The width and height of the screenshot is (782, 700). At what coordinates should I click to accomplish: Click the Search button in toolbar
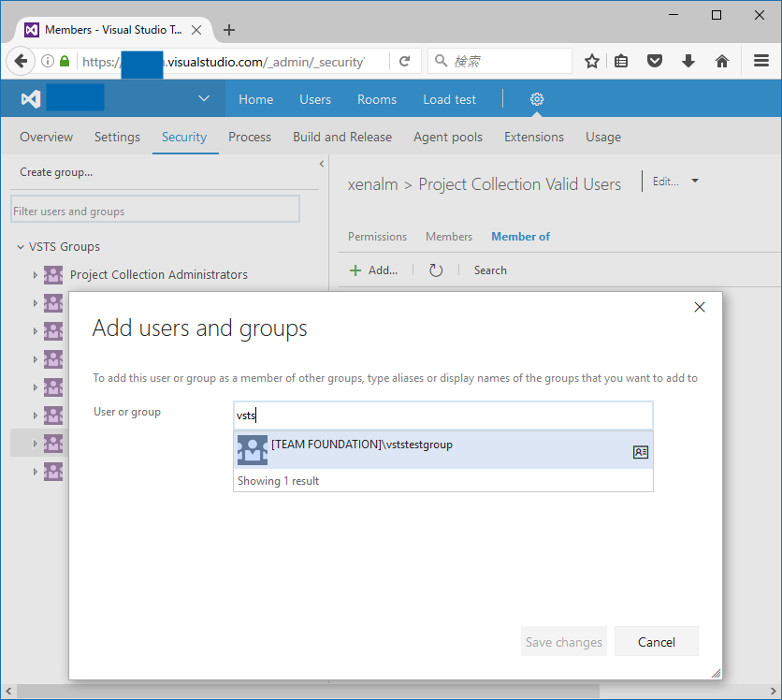point(490,270)
